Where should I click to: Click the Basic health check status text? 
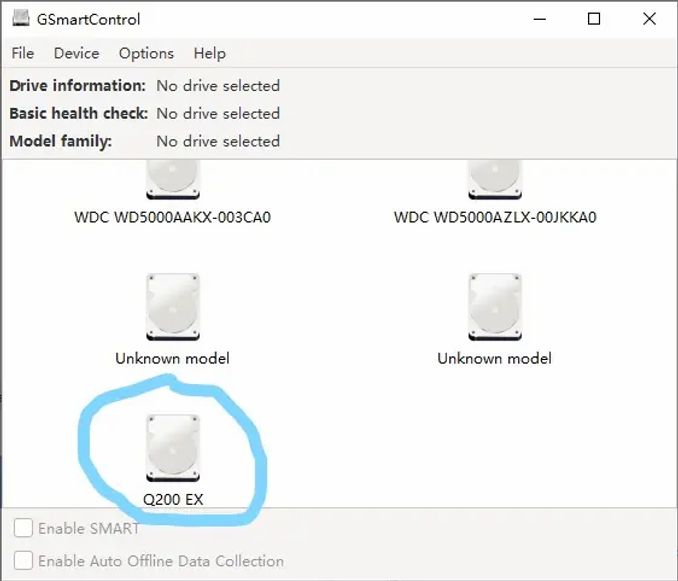pos(218,113)
